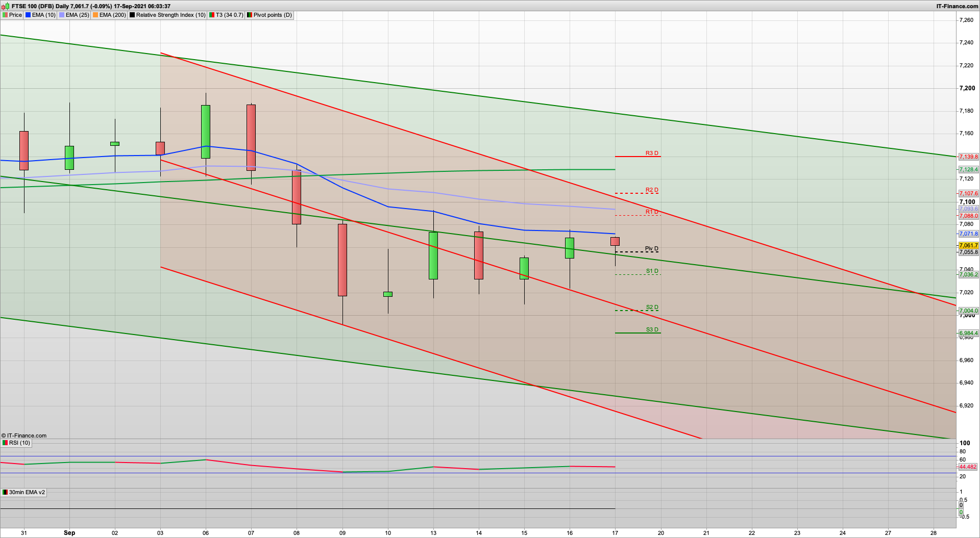Click the candlestick chart icon beside FTSE 100
Viewport: 980px width, 538px height.
pos(6,6)
